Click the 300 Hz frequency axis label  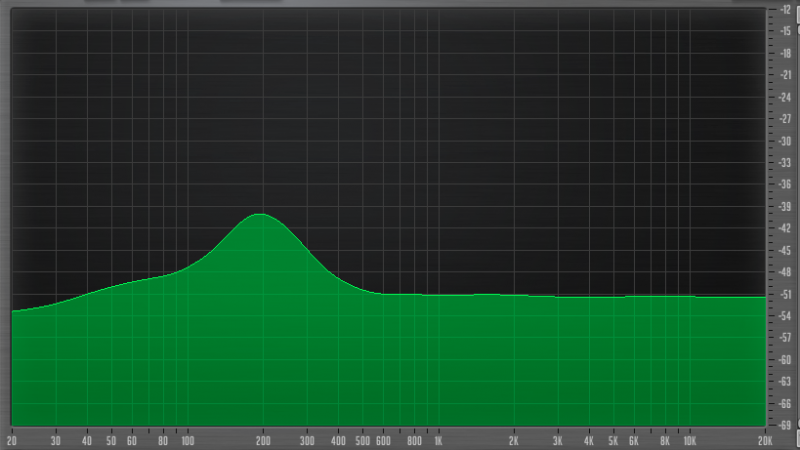tap(307, 440)
